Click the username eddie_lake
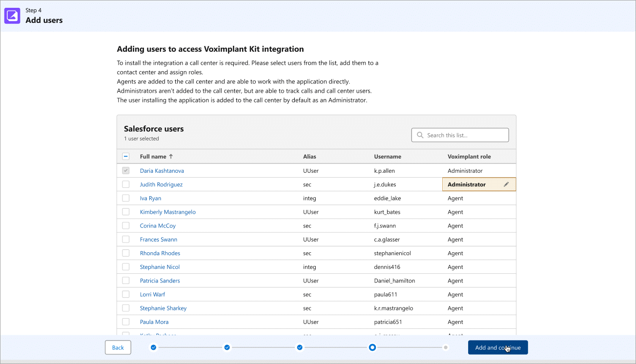This screenshot has height=364, width=636. point(388,198)
